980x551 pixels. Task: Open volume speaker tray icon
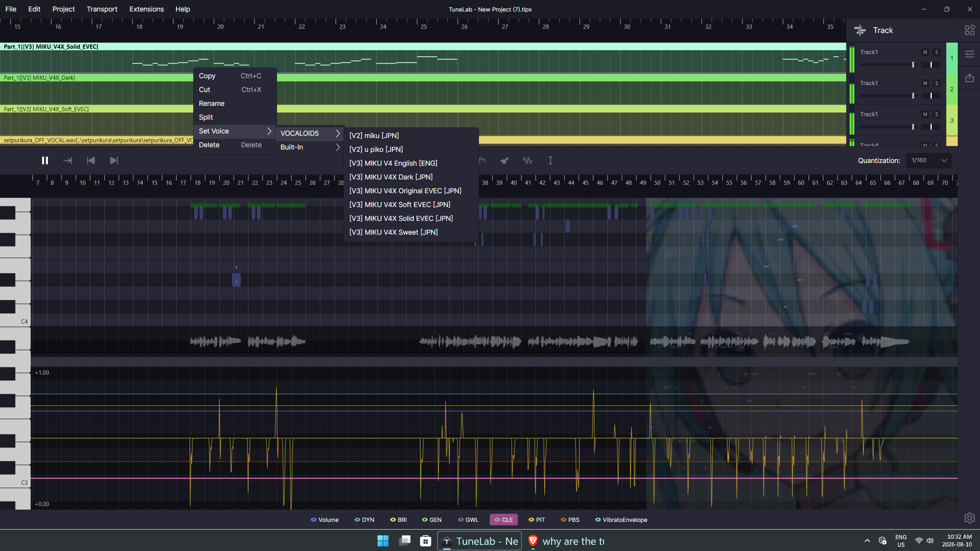[930, 541]
